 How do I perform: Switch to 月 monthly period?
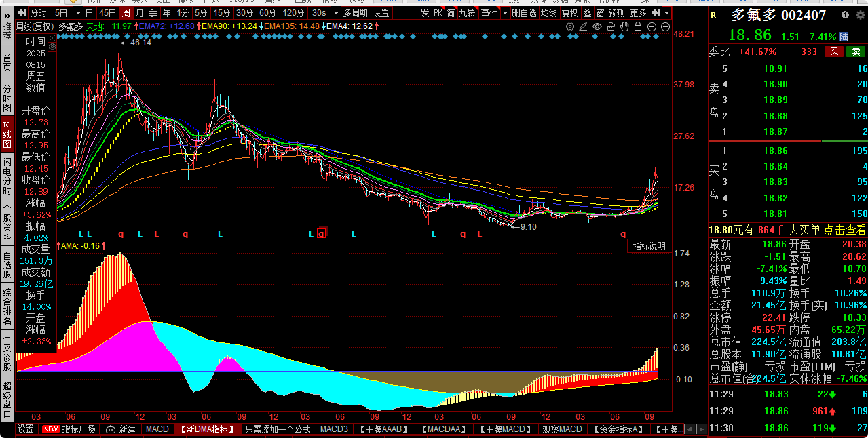pyautogui.click(x=139, y=13)
